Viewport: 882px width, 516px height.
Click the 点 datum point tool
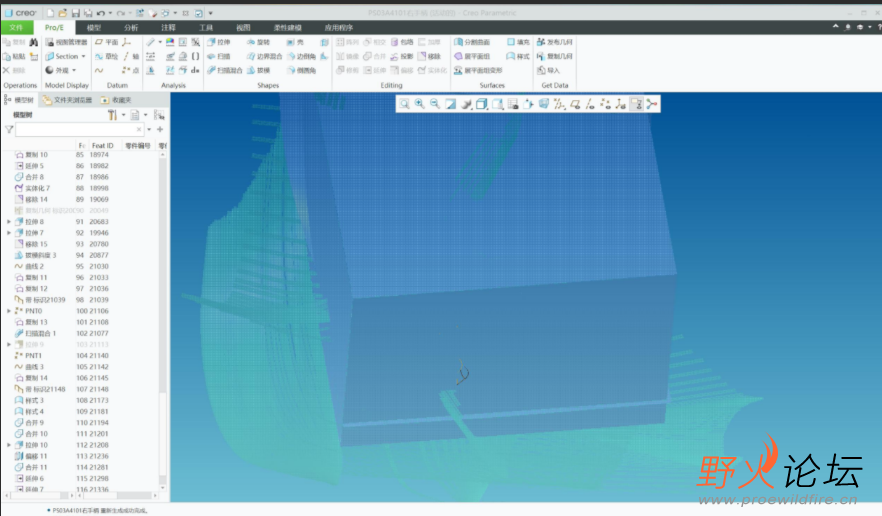tap(131, 70)
